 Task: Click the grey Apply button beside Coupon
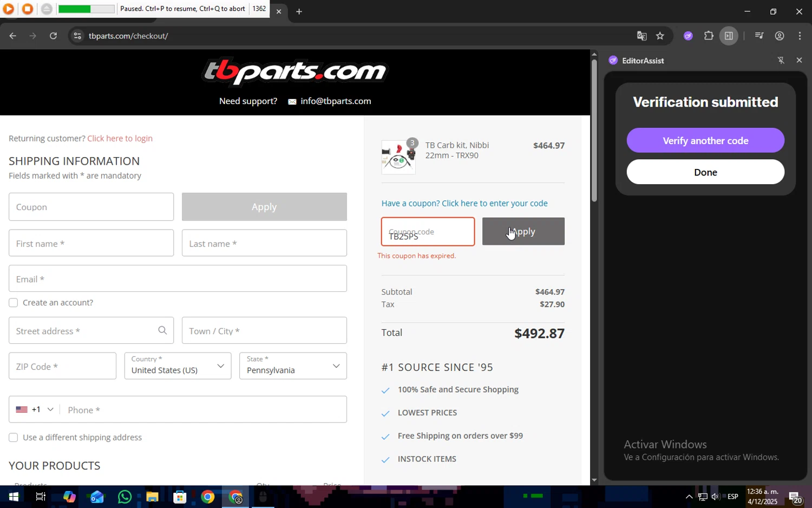click(264, 207)
